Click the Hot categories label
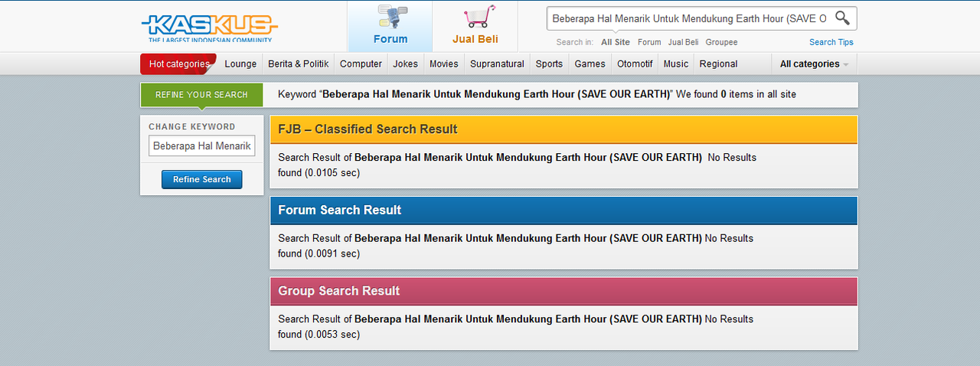 point(178,64)
